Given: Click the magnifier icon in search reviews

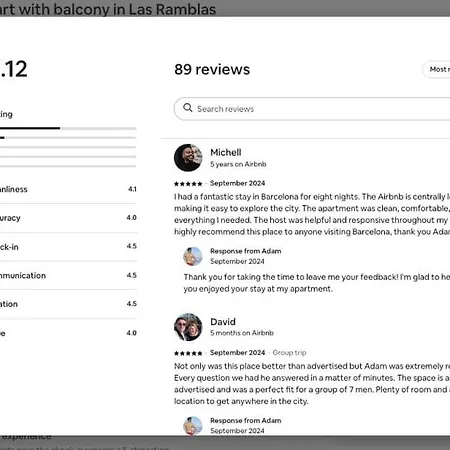Looking at the screenshot, I should (x=188, y=108).
